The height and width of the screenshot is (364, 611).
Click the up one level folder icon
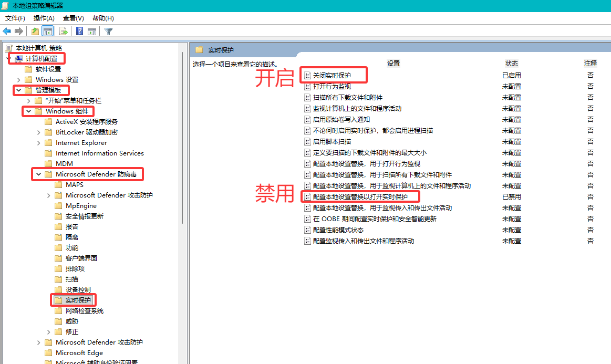(35, 31)
